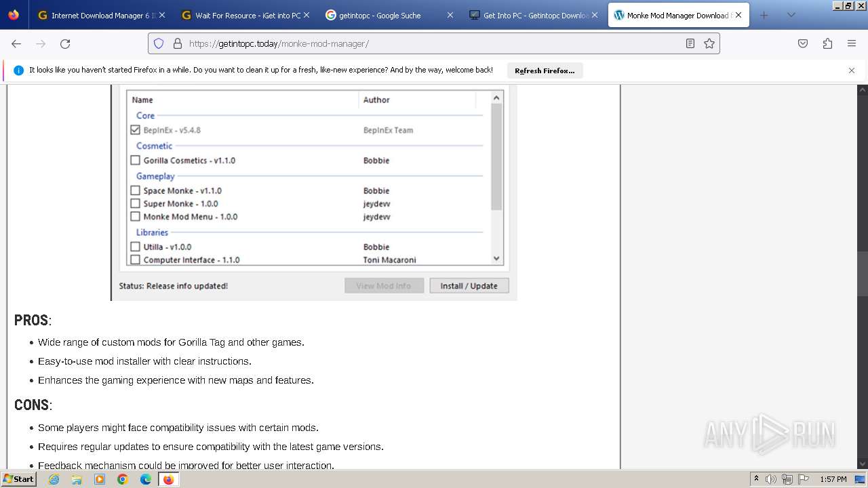868x488 pixels.
Task: Close the Internet Download Manager tab
Action: [162, 15]
